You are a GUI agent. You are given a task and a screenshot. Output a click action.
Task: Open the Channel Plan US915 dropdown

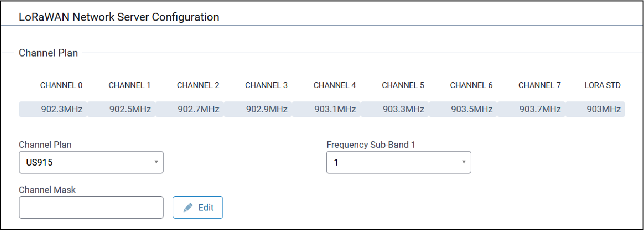[91, 162]
